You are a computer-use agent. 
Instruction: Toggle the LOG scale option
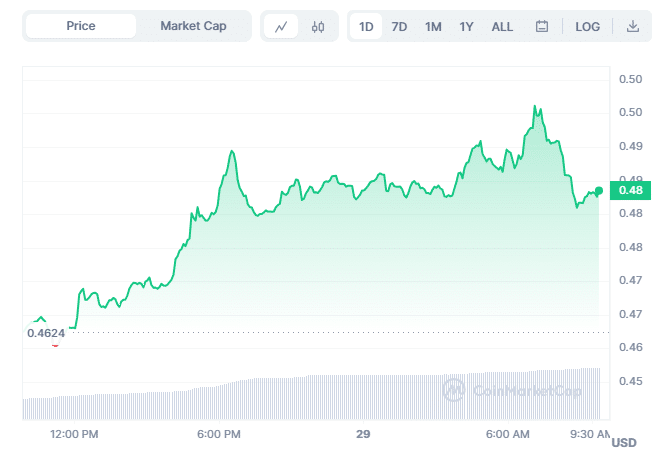point(587,27)
